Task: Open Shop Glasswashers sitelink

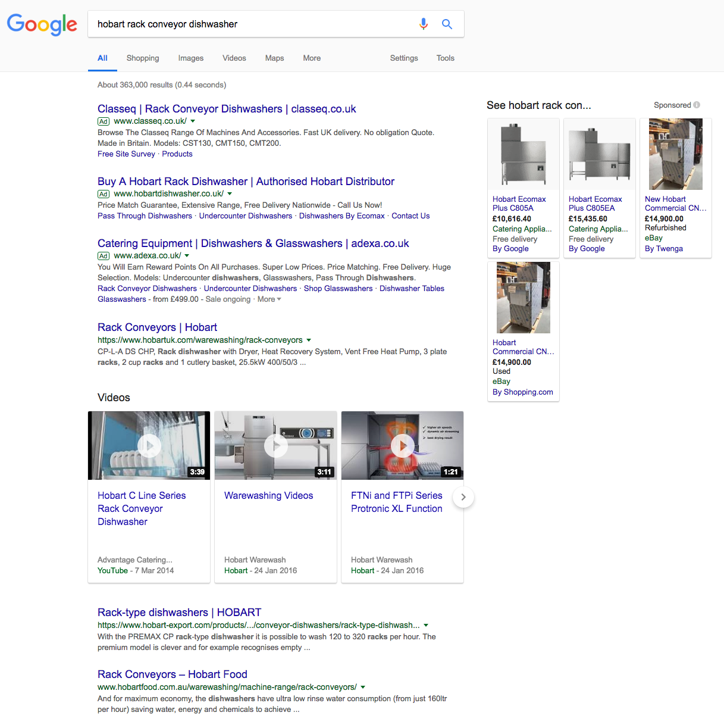Action: point(339,289)
